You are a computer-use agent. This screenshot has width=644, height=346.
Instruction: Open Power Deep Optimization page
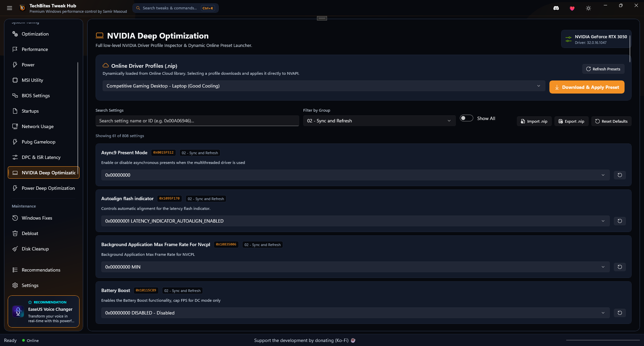pyautogui.click(x=43, y=188)
